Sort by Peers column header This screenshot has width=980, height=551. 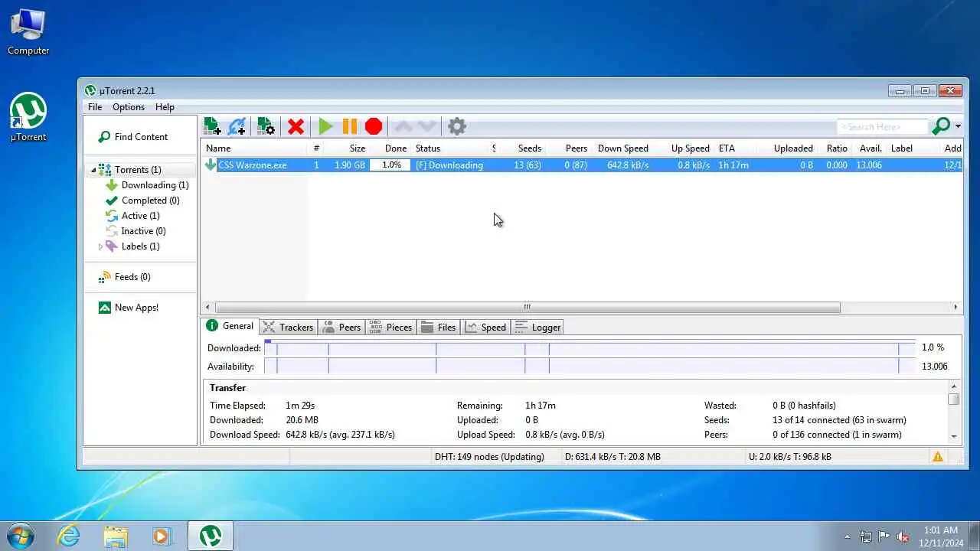point(568,148)
